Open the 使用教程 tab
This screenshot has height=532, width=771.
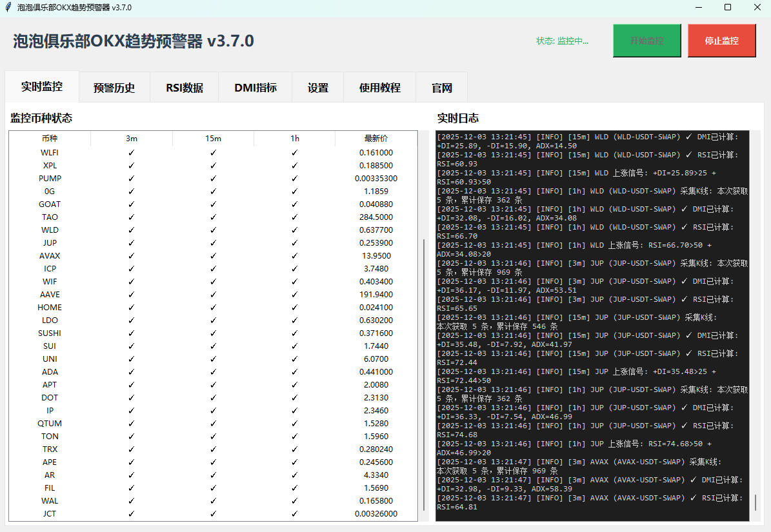pos(379,88)
